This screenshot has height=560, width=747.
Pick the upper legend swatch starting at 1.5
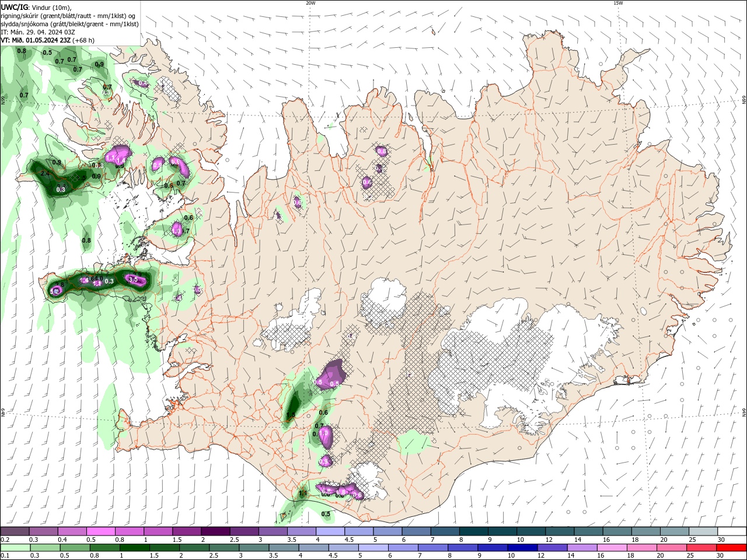coord(186,531)
